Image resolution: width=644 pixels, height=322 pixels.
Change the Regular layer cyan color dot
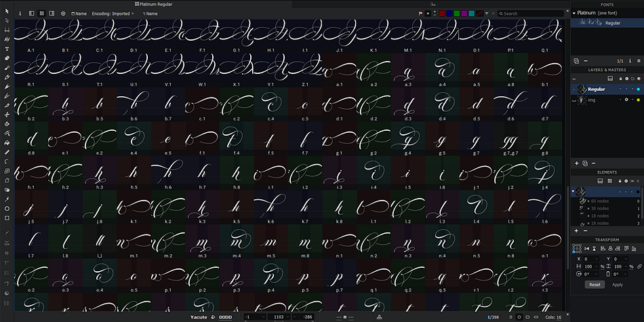(x=639, y=89)
